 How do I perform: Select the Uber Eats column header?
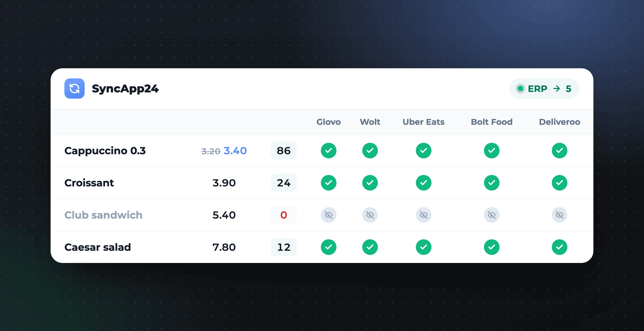[x=423, y=122]
